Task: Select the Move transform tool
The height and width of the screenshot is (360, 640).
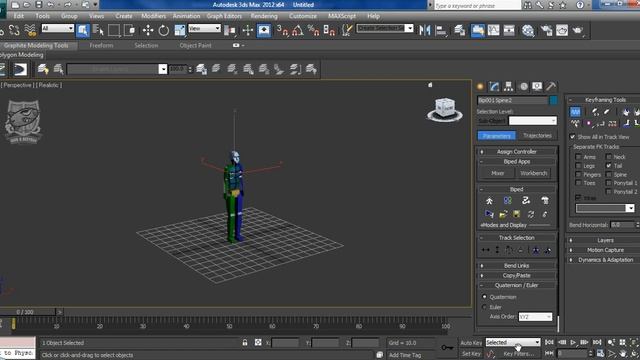Action: 148,30
